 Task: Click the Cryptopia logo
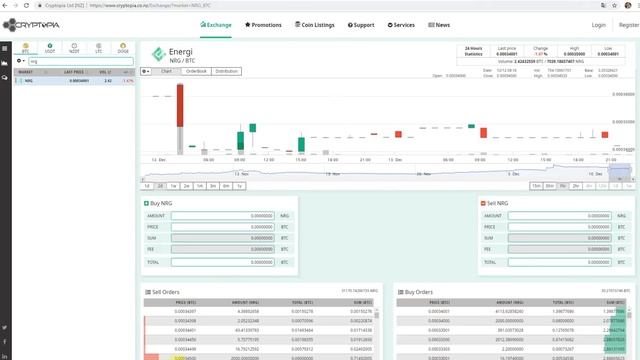(x=31, y=25)
